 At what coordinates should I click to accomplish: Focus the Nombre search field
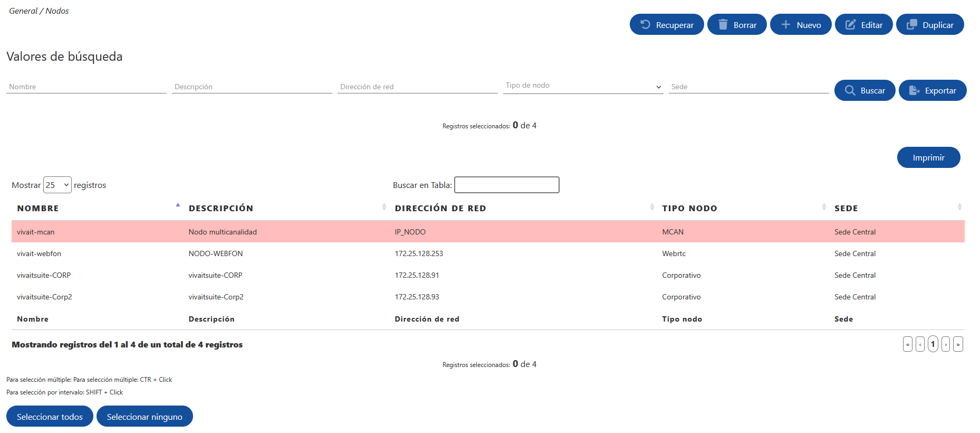(x=87, y=87)
